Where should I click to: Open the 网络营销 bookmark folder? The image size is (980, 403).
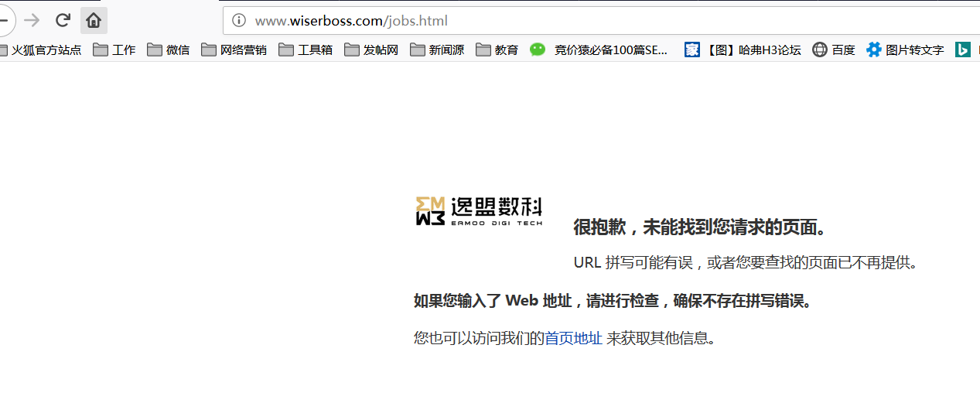(234, 50)
